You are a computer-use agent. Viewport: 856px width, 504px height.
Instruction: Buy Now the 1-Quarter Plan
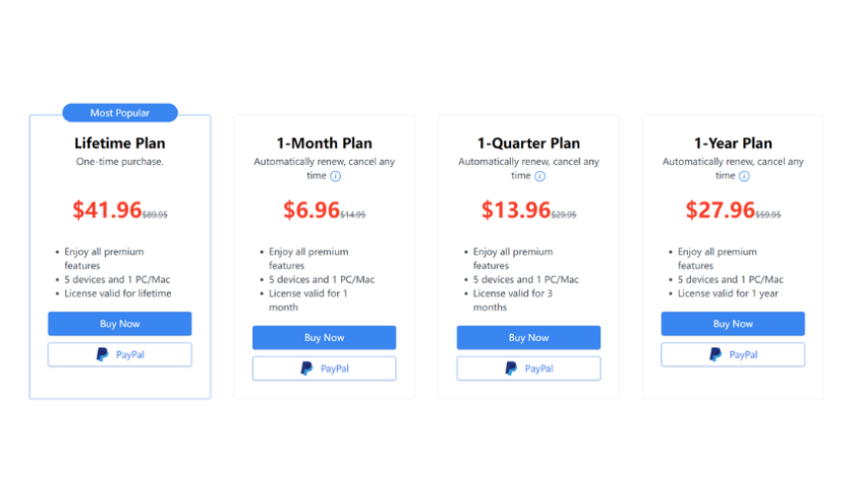(x=529, y=337)
